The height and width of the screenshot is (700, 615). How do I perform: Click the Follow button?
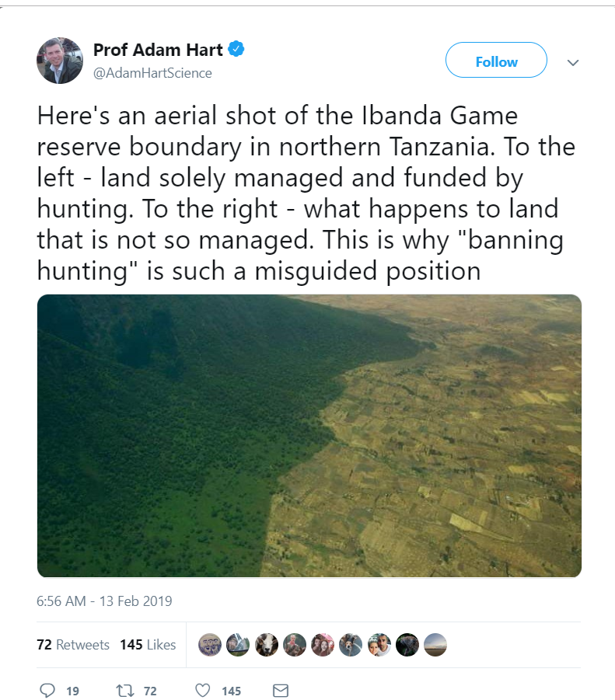coord(495,61)
